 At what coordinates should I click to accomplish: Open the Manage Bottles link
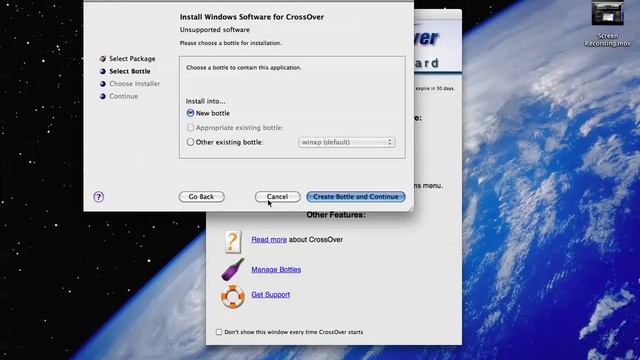[276, 269]
